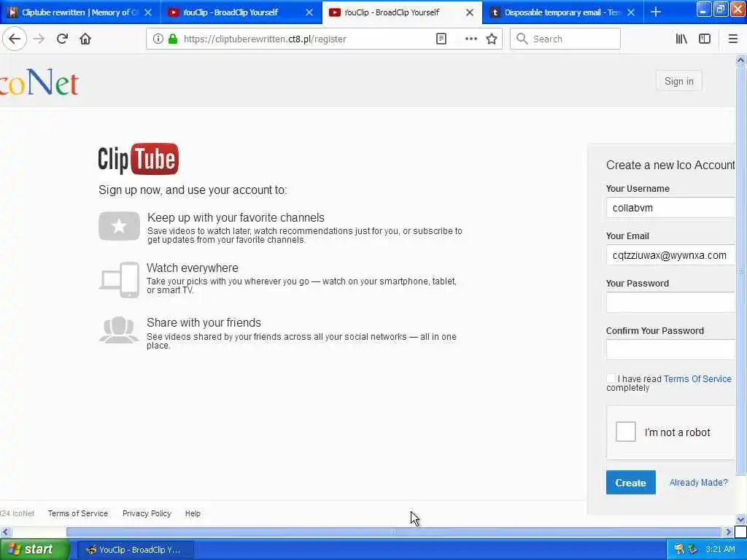The height and width of the screenshot is (560, 747).
Task: Open the Privacy Policy footer link
Action: point(147,513)
